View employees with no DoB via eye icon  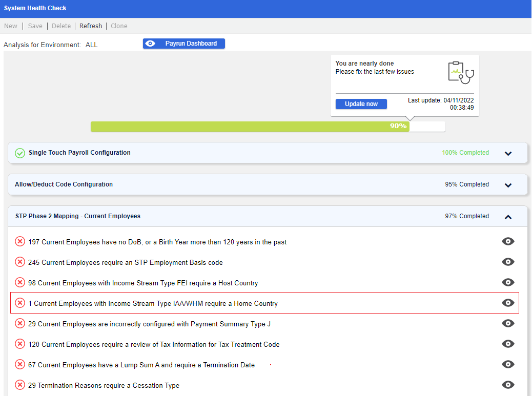(508, 241)
